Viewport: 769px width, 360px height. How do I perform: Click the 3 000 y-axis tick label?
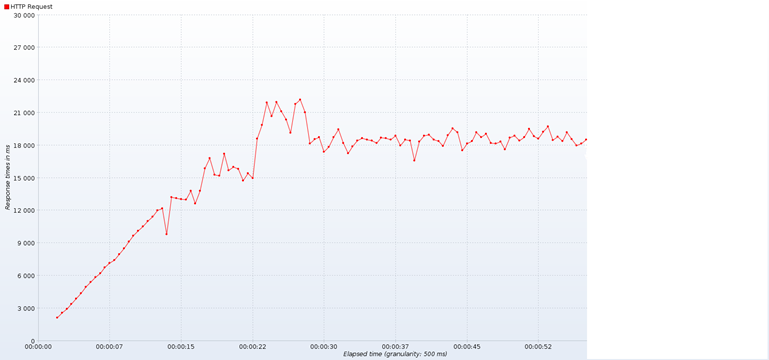26,309
